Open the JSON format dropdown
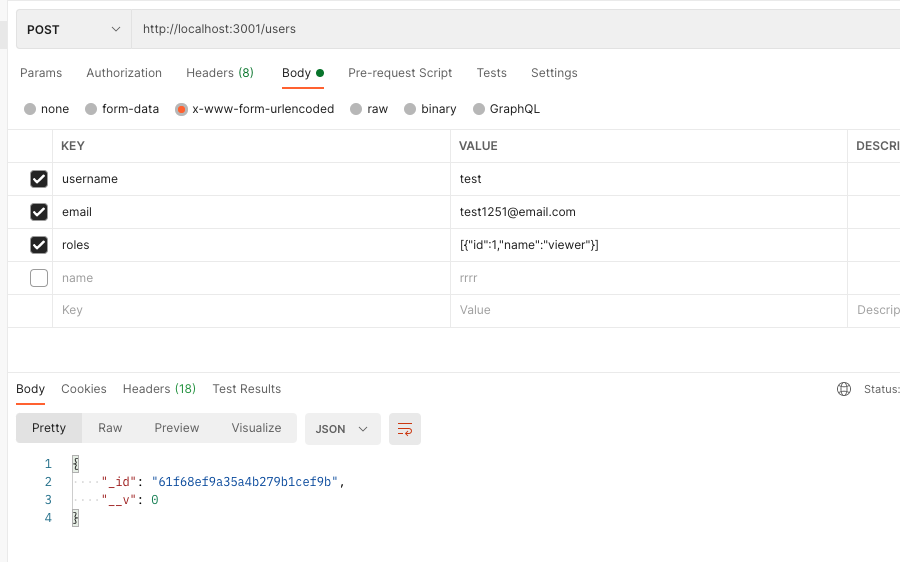Image resolution: width=900 pixels, height=562 pixels. (343, 429)
